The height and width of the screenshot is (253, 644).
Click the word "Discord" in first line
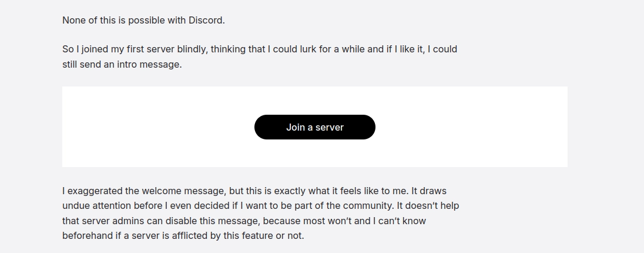[x=205, y=20]
